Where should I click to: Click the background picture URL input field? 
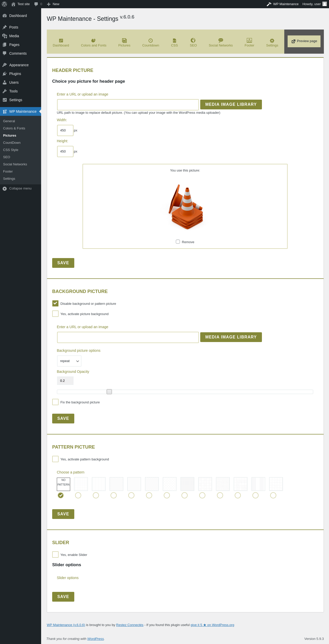[128, 337]
